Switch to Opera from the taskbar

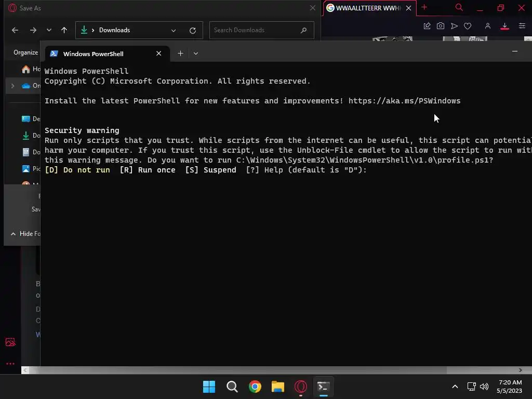click(301, 387)
